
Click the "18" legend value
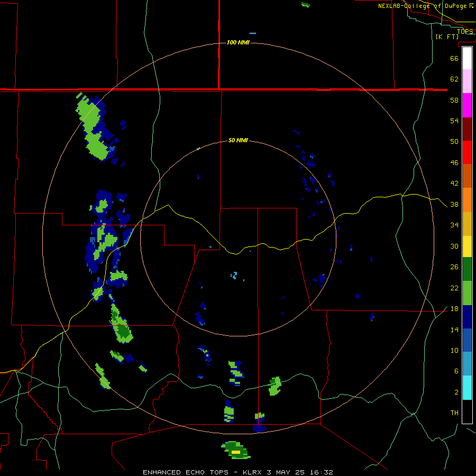tap(454, 309)
